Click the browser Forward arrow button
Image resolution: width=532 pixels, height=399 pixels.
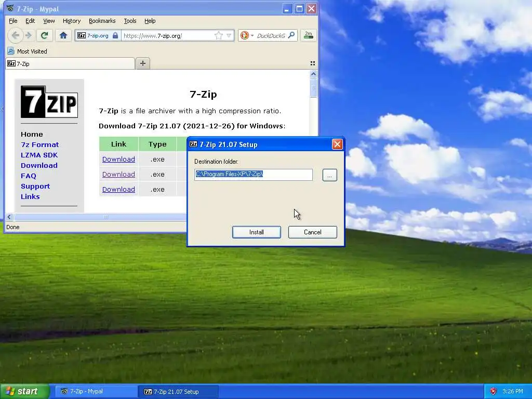point(29,35)
